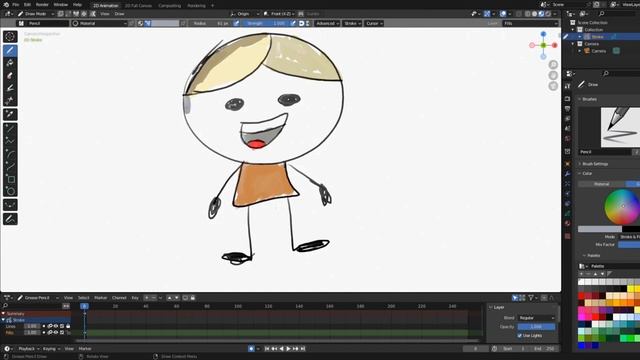Select the Interpolate tool
640x360 pixels.
click(x=10, y=205)
